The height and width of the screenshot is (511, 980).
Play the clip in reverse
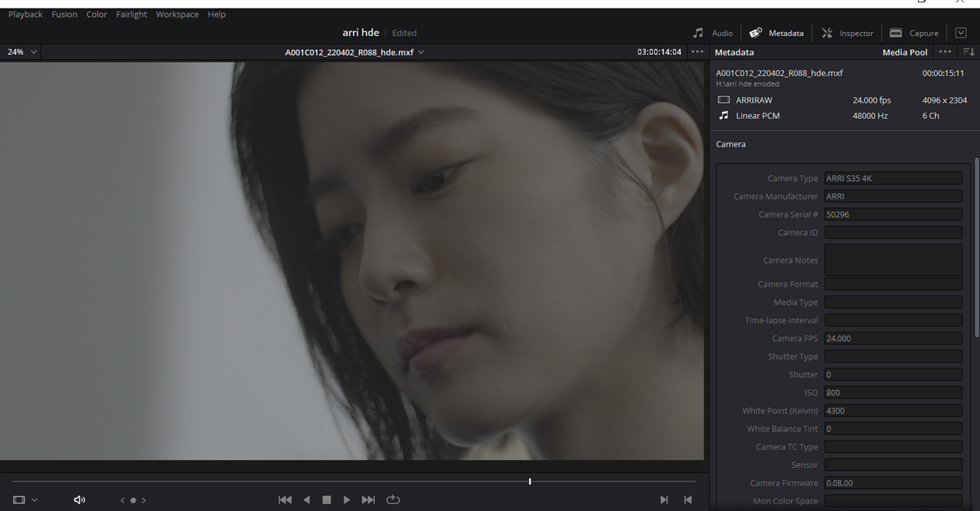tap(306, 500)
